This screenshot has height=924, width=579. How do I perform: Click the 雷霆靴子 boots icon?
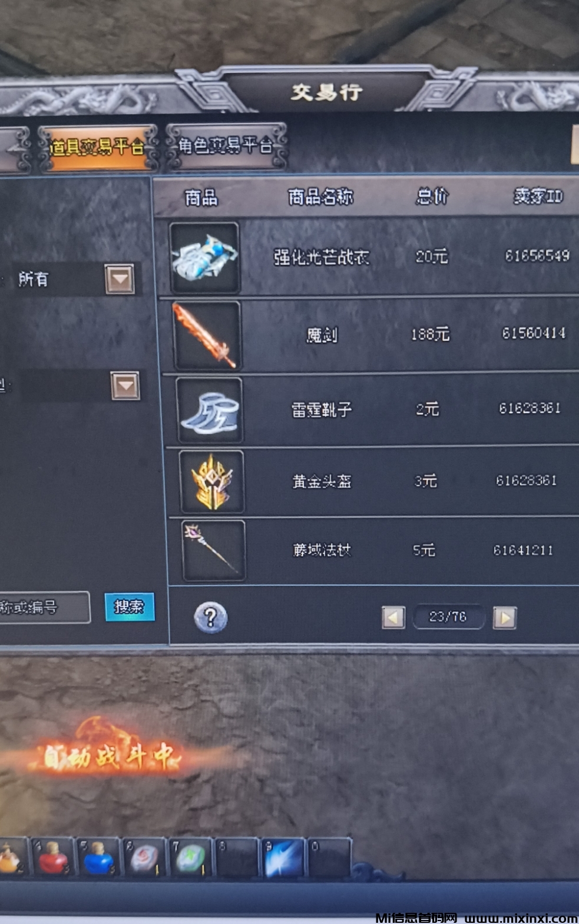click(210, 410)
